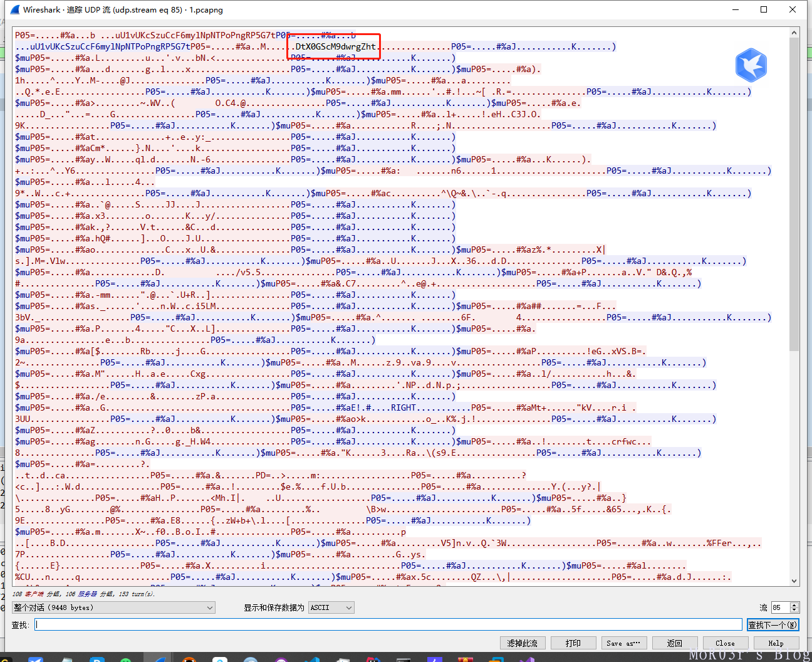This screenshot has width=812, height=662.
Task: Open the ASCII data format dropdown
Action: [x=331, y=607]
